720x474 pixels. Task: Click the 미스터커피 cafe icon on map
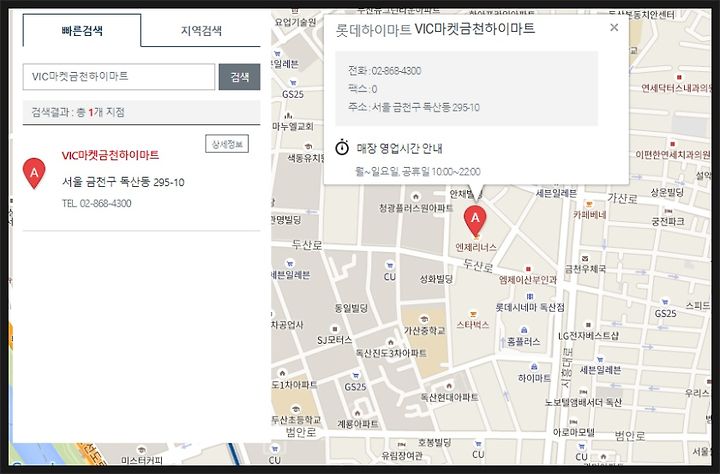(141, 449)
